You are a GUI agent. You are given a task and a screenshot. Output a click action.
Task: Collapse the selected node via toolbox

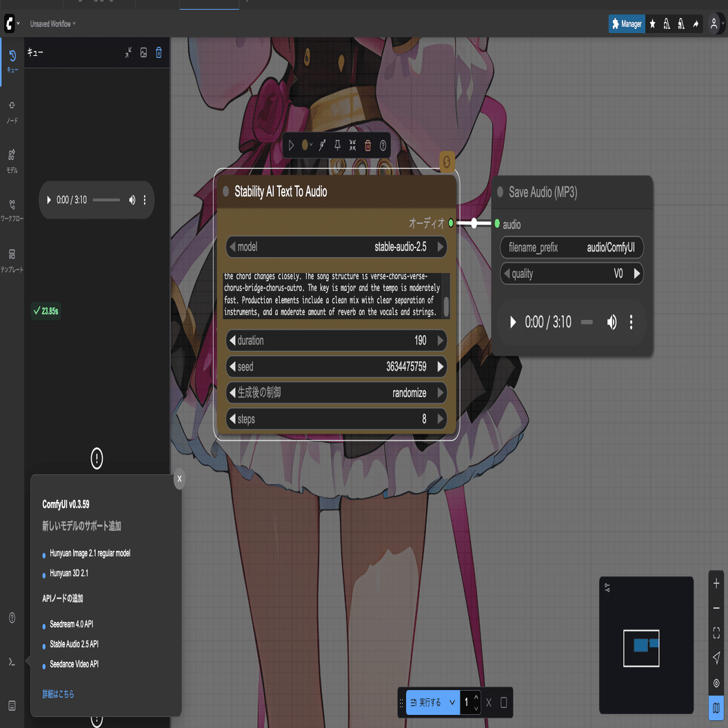353,145
